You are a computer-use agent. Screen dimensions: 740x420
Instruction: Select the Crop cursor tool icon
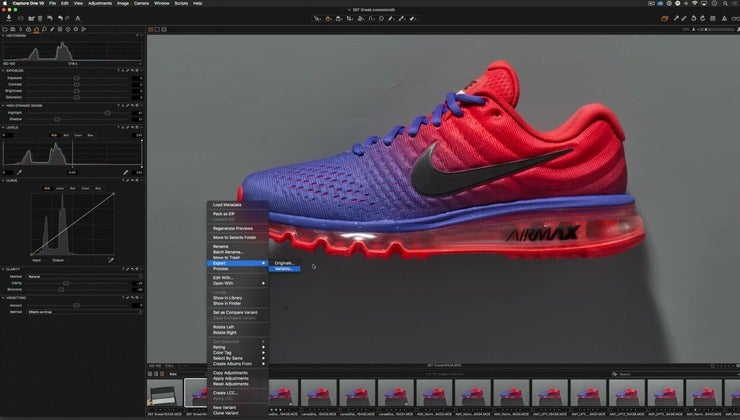click(x=350, y=18)
